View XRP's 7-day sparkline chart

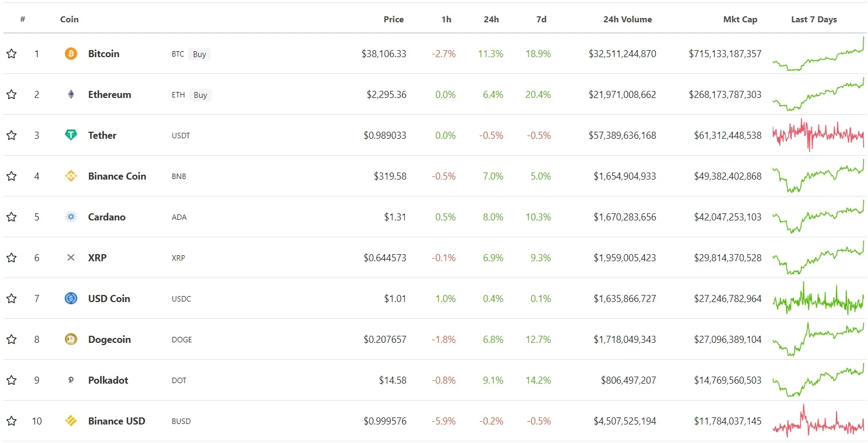(x=818, y=257)
